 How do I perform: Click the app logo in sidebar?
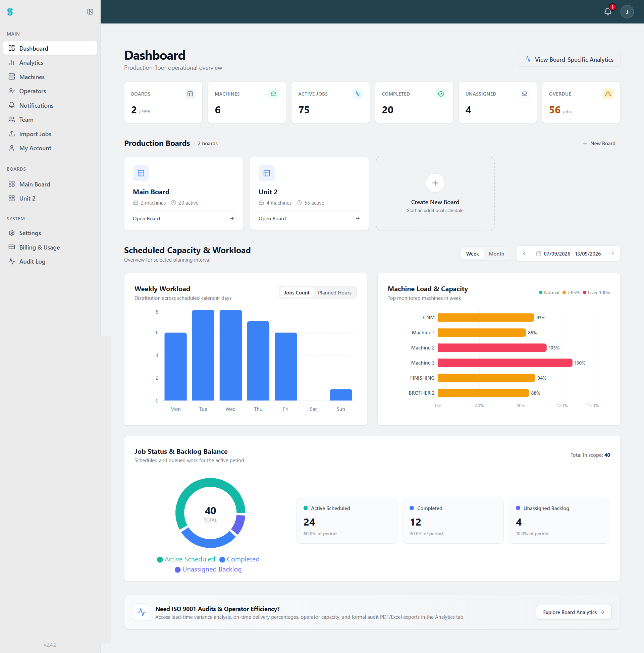(10, 12)
